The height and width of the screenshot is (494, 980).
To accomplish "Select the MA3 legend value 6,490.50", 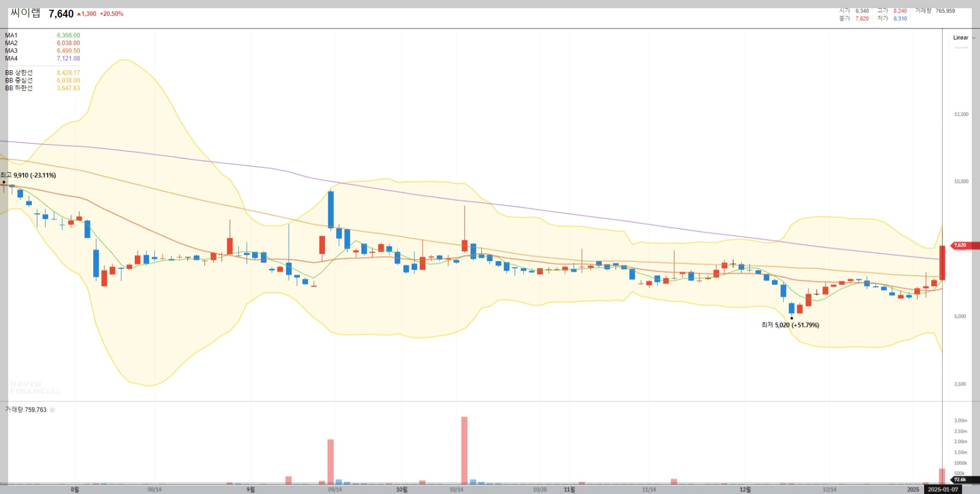I will [69, 50].
